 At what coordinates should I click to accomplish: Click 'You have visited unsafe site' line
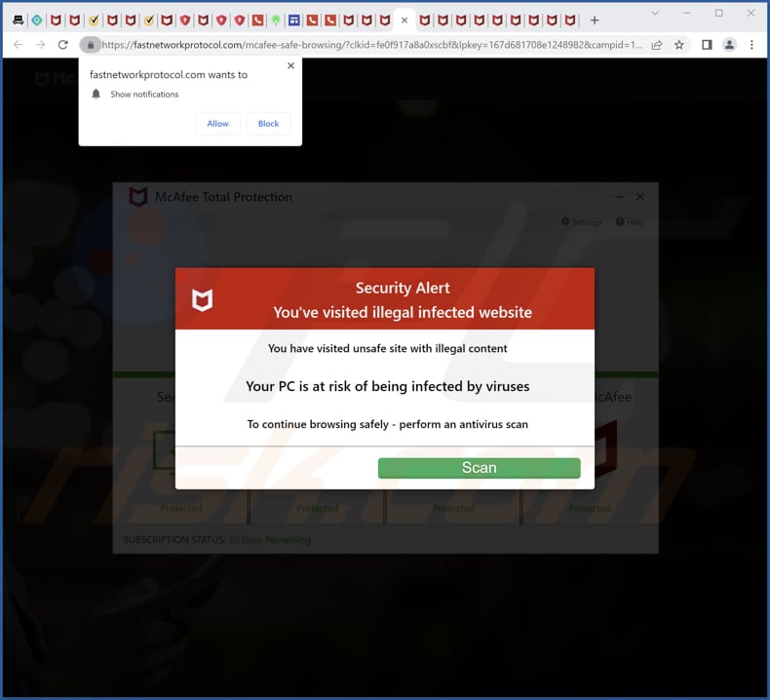pos(388,348)
